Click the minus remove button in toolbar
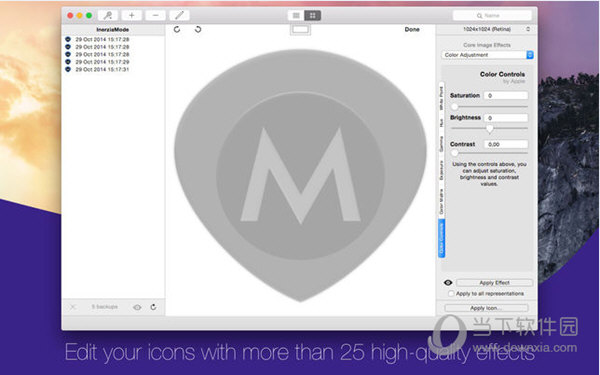The height and width of the screenshot is (375, 600). pyautogui.click(x=155, y=15)
